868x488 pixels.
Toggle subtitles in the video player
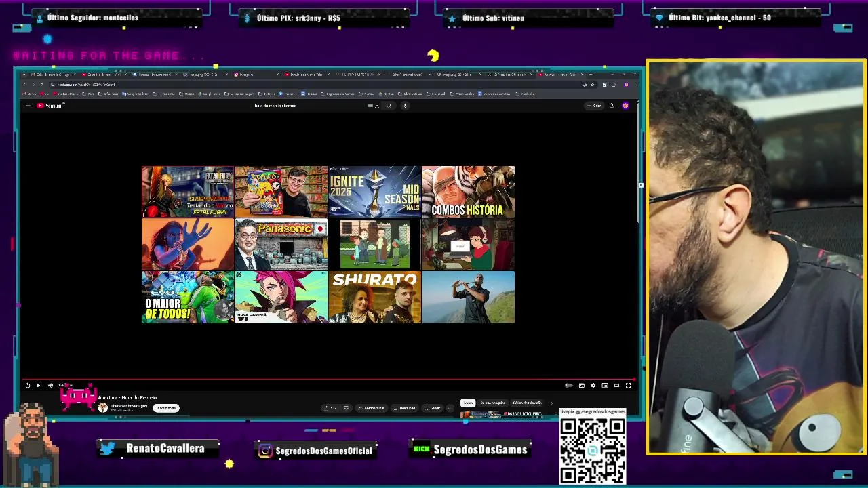coord(581,385)
